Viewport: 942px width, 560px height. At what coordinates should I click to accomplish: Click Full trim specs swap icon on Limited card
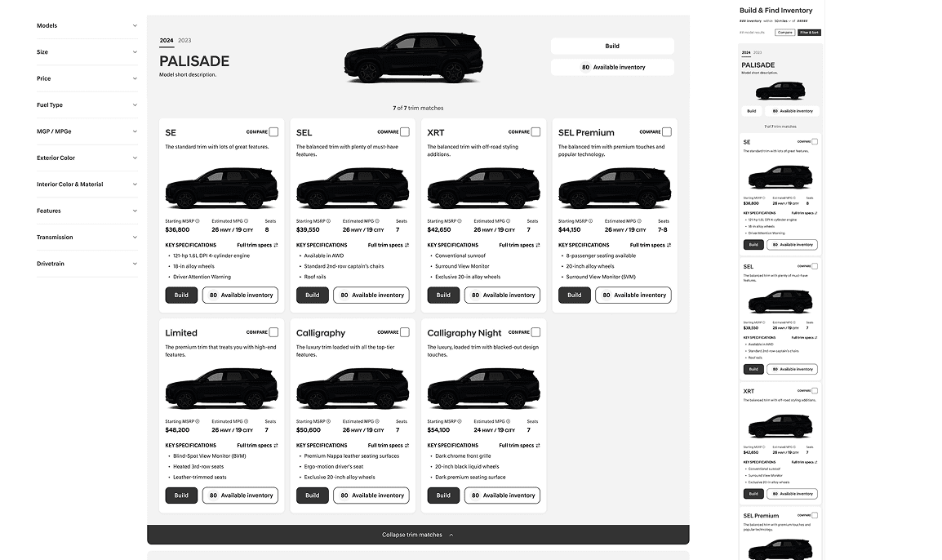276,445
